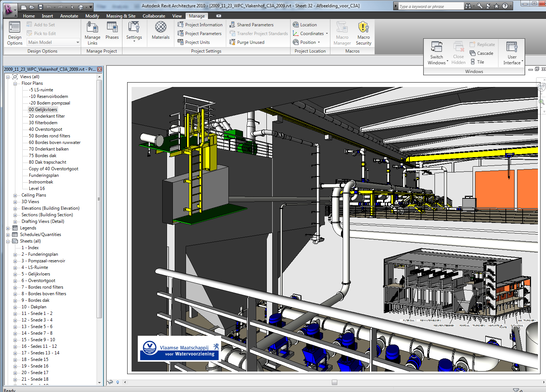The width and height of the screenshot is (546, 392).
Task: Select the Modify arrow pointer tool
Action: [x=72, y=7]
